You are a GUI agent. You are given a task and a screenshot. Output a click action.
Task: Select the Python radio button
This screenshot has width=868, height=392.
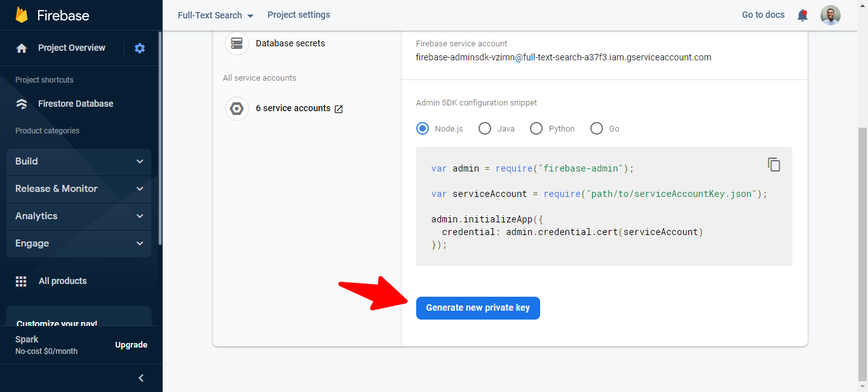(x=536, y=128)
